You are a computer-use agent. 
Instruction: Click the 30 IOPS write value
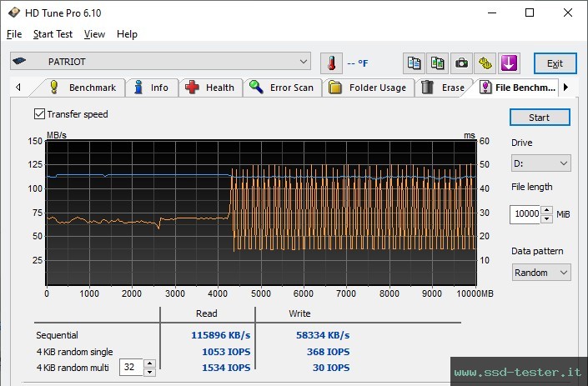coord(331,368)
